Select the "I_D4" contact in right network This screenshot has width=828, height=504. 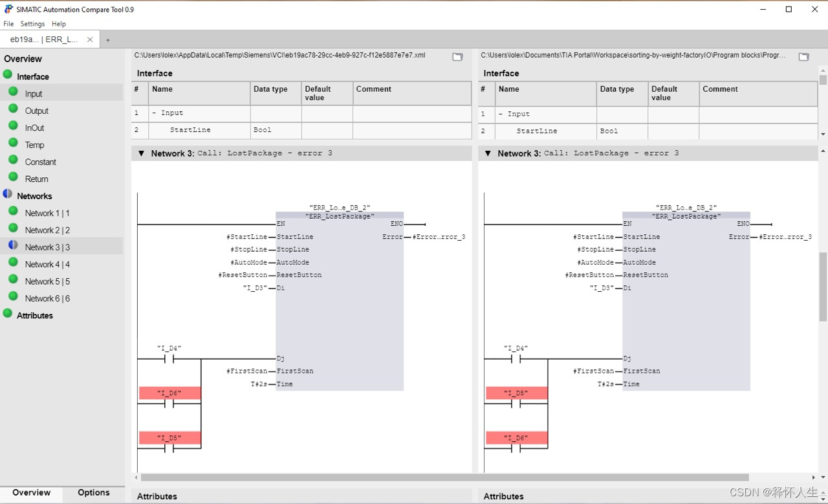tap(516, 353)
